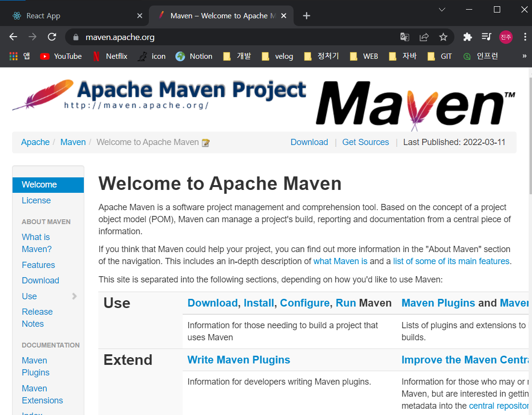Open the browser Extensions puzzle icon
Viewport: 532px width, 415px height.
tap(467, 37)
